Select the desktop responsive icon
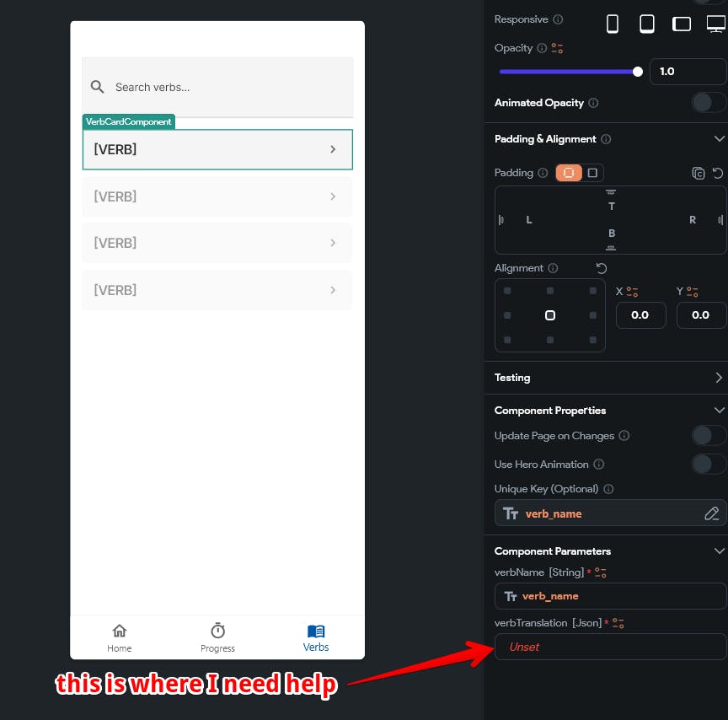The width and height of the screenshot is (728, 720). coord(716,24)
